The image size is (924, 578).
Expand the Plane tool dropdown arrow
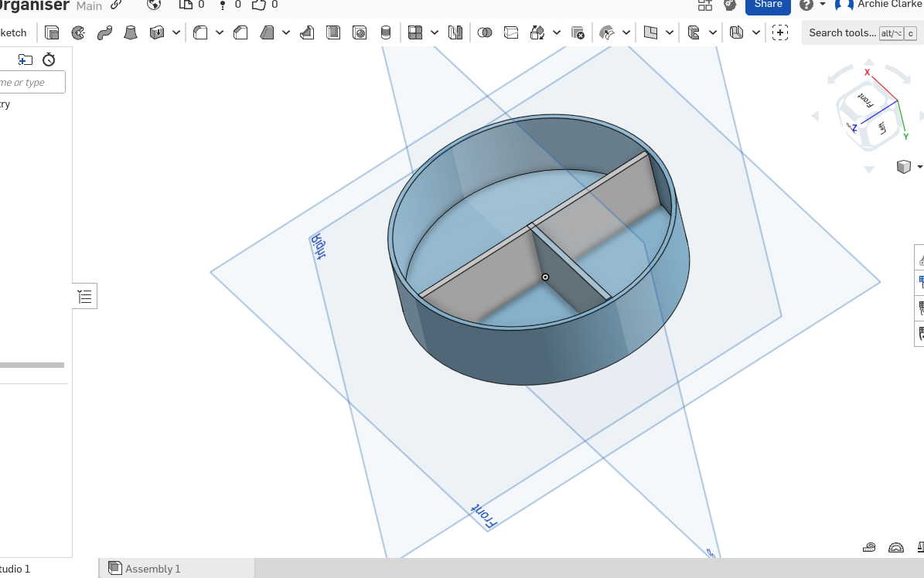pos(670,32)
